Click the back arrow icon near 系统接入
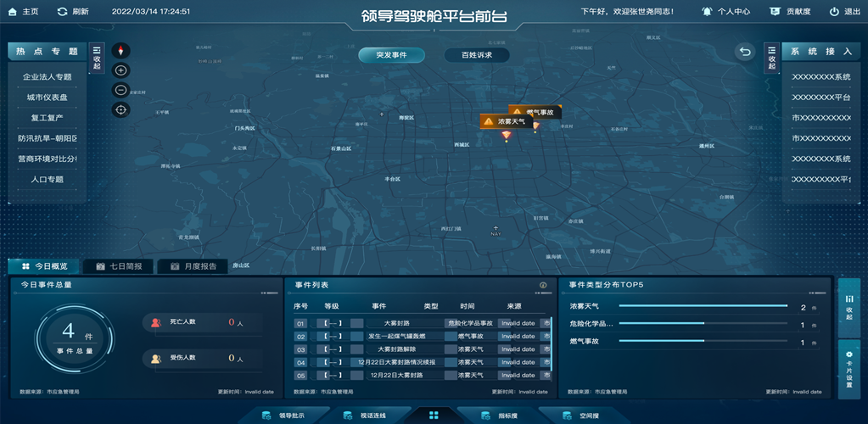Screen dimensions: 868x424 [745, 52]
